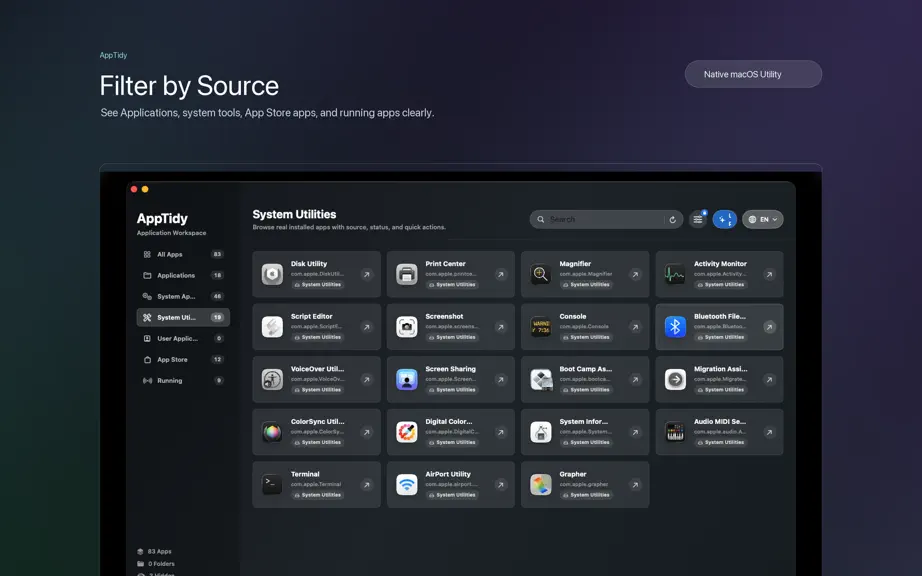The width and height of the screenshot is (922, 576).
Task: Select the Bluetooth File Exchange icon
Action: coord(675,327)
